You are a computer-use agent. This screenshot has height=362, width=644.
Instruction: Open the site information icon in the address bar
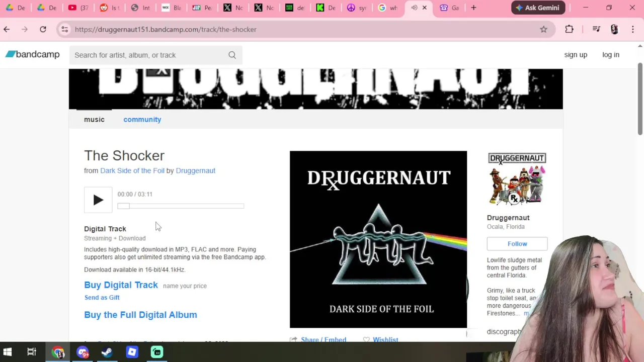point(64,29)
